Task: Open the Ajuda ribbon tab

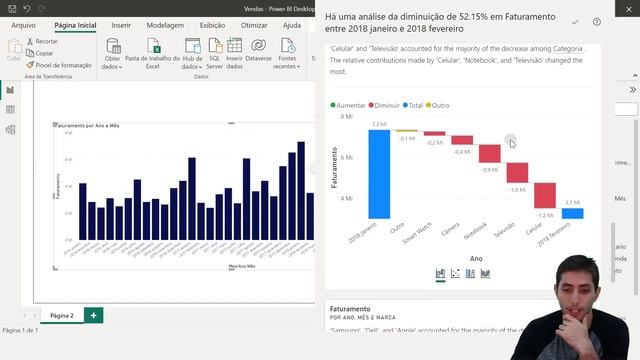Action: point(292,25)
